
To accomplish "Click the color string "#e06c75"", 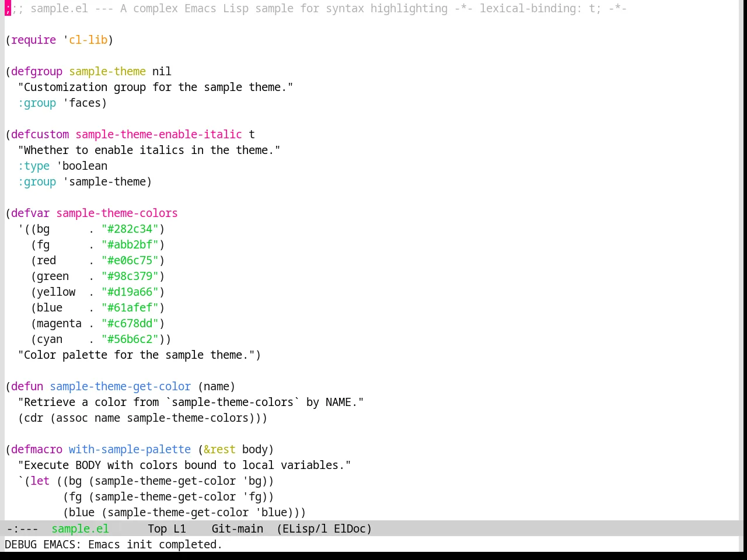I will (130, 260).
